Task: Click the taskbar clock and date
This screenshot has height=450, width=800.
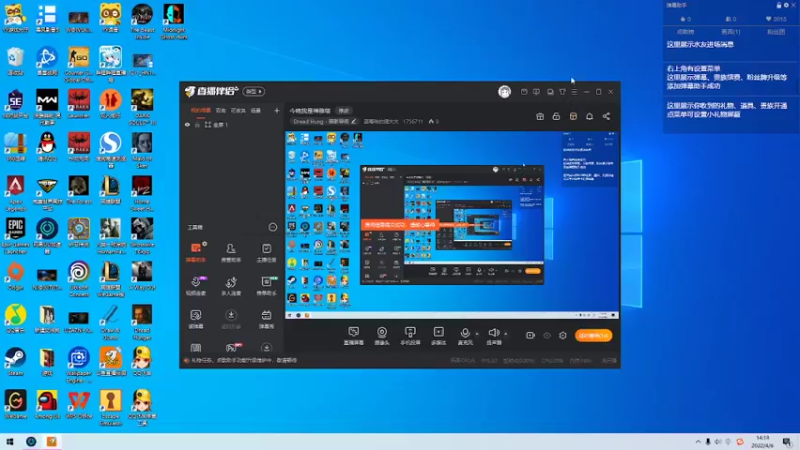Action: (x=763, y=442)
